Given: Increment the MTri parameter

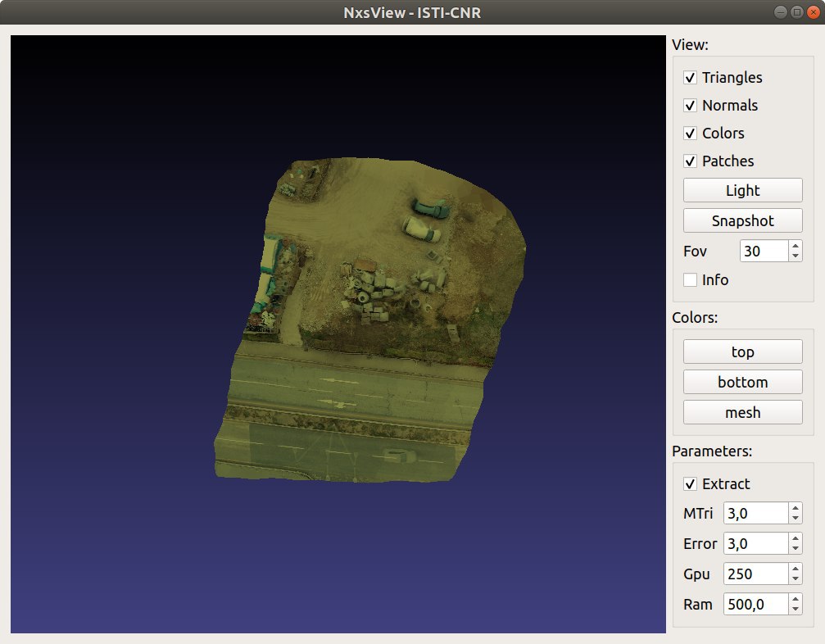Looking at the screenshot, I should (794, 508).
